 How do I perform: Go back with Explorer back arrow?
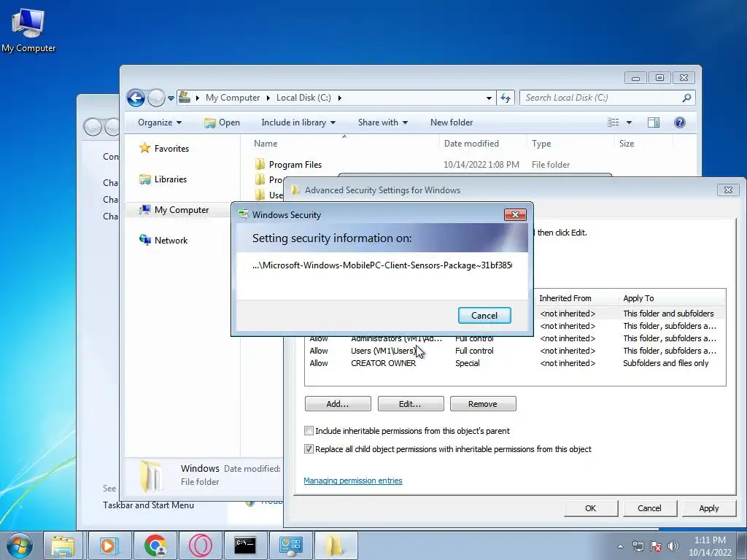point(136,98)
